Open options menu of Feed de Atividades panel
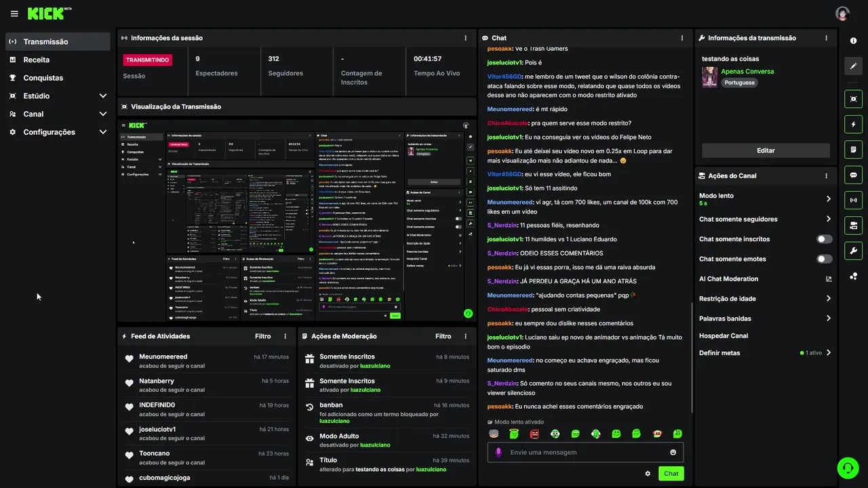This screenshot has width=868, height=488. [285, 336]
